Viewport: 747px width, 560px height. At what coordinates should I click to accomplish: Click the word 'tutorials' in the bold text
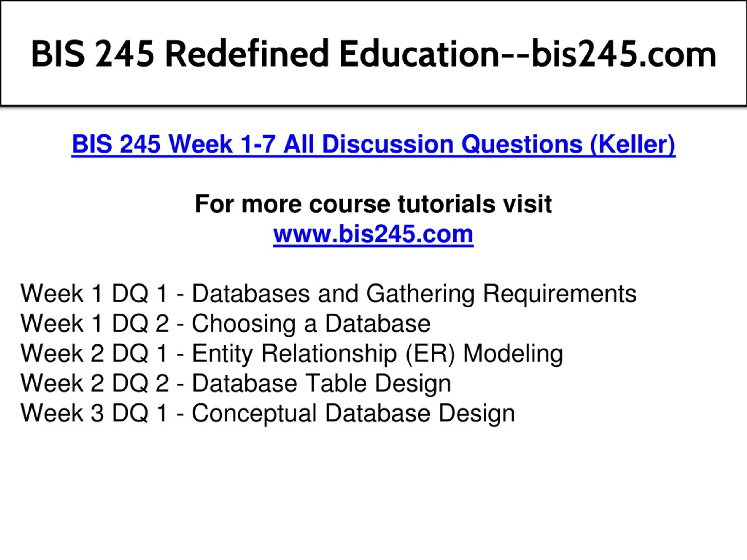pos(446,204)
